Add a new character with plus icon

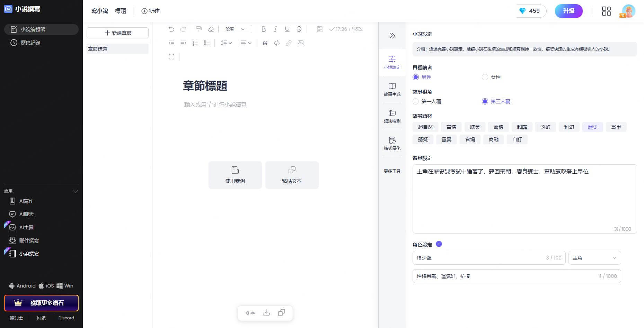[x=439, y=244]
